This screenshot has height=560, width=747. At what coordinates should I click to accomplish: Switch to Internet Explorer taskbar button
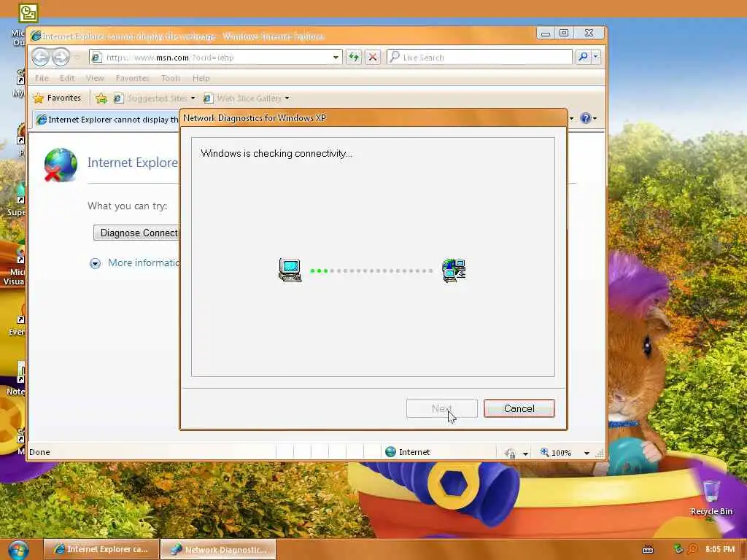(x=101, y=549)
